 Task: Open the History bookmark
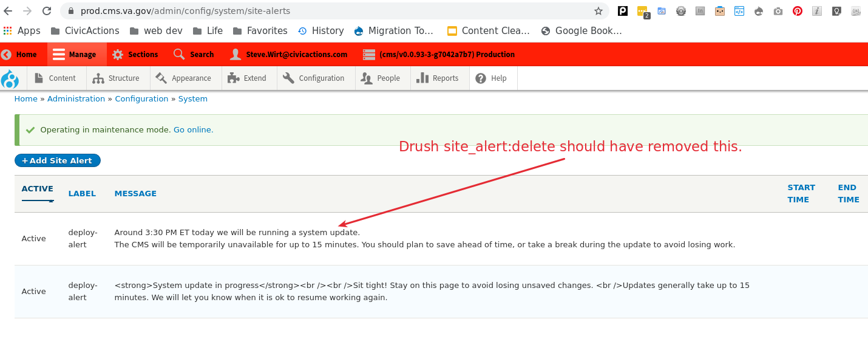pos(320,30)
